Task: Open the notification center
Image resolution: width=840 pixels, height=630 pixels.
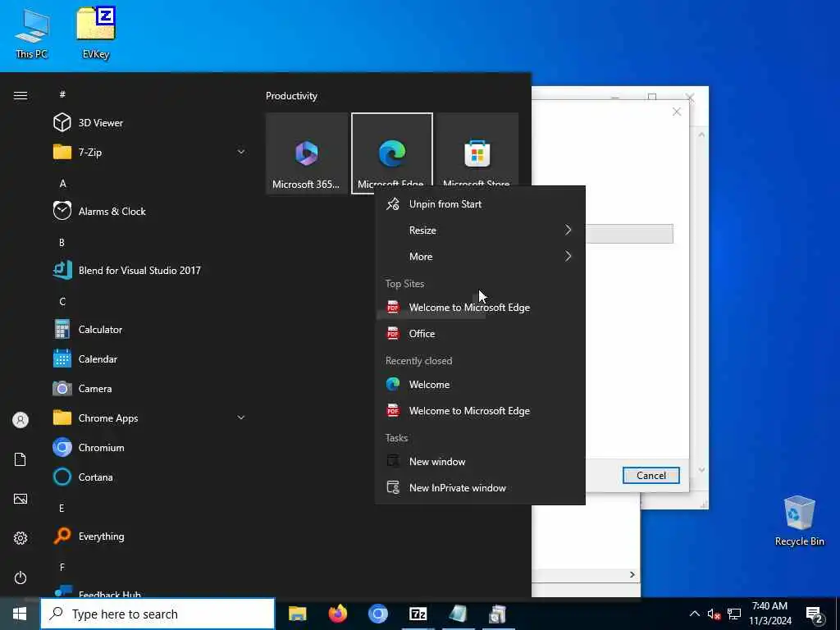Action: point(815,614)
